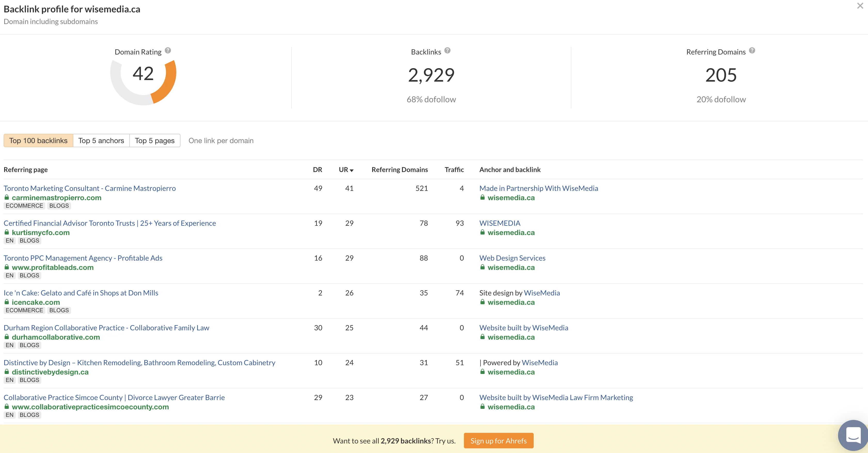Screen dimensions: 868x453
Task: Click lock icon beside distinctivebydesign.ca
Action: [x=6, y=371]
